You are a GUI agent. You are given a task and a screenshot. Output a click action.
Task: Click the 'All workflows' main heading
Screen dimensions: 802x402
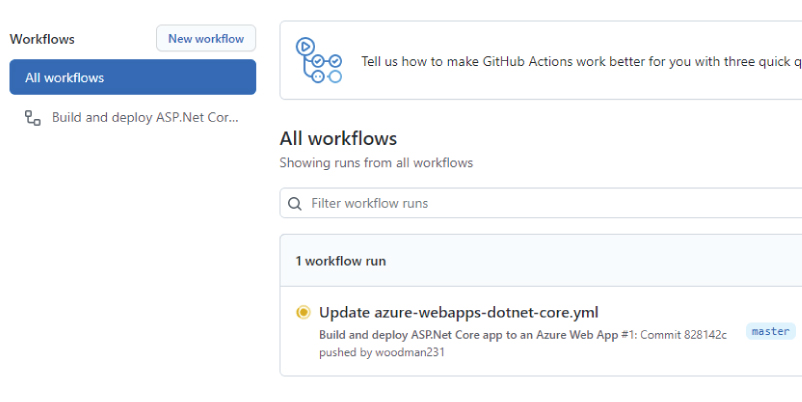pos(338,139)
